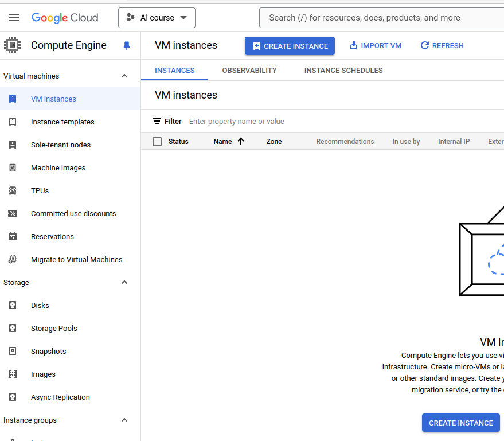Click the Reservations calendar icon
This screenshot has width=504, height=441.
pos(13,237)
